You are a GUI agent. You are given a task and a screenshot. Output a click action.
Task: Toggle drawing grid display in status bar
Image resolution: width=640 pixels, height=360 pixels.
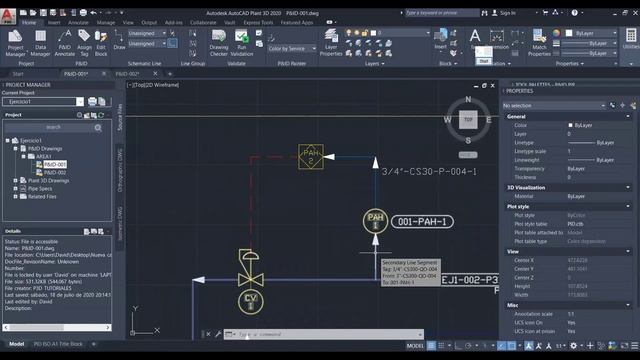[431, 346]
